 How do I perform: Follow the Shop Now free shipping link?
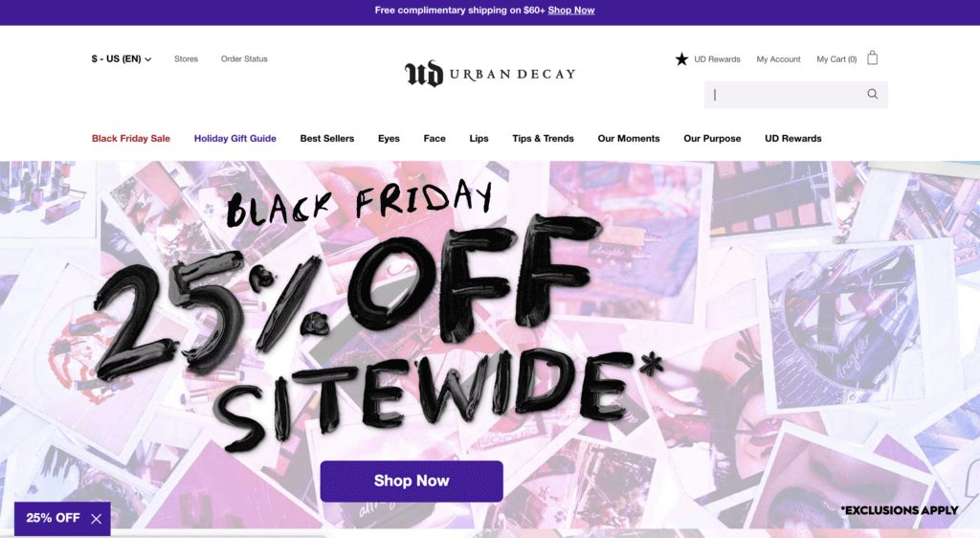pos(571,10)
